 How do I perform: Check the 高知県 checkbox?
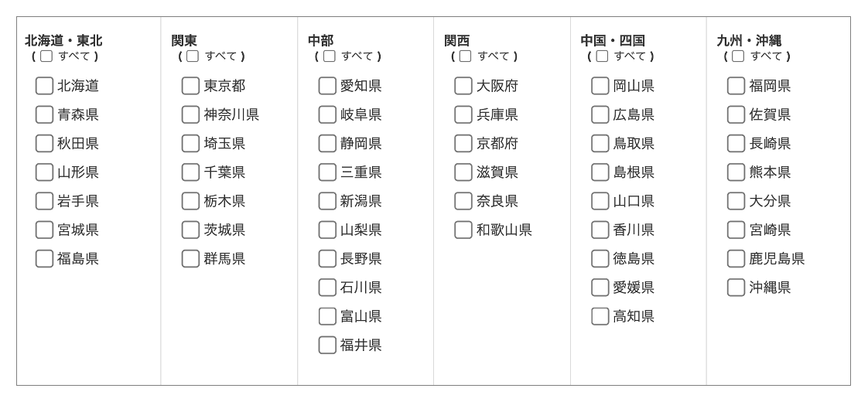pyautogui.click(x=600, y=316)
